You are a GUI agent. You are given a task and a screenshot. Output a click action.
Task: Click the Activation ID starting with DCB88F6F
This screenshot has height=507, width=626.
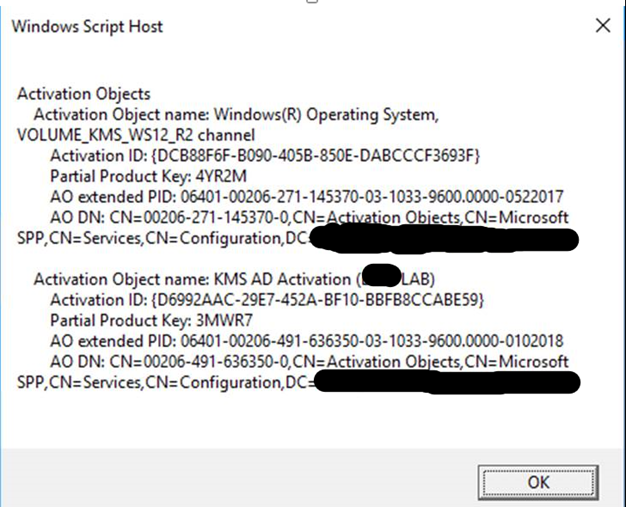[267, 155]
